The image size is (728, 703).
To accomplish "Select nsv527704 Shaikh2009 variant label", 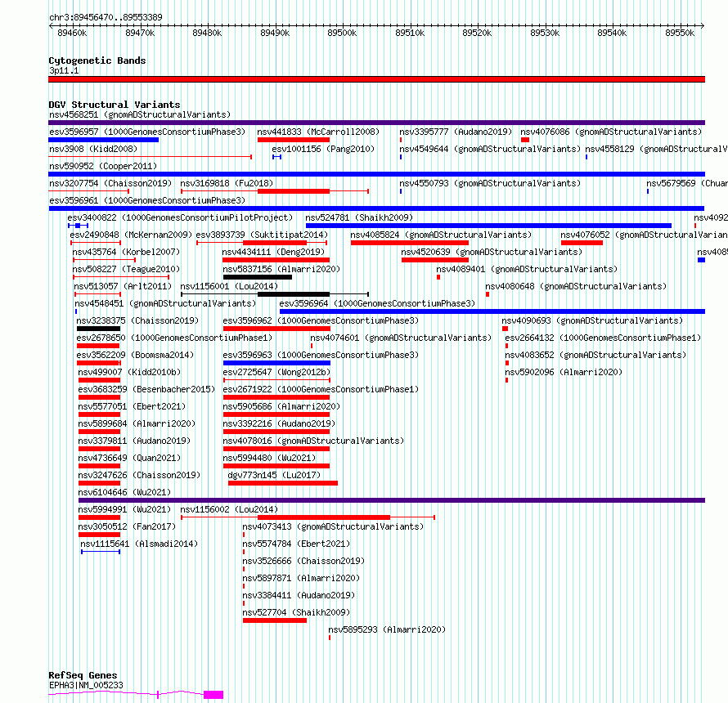I will tap(296, 612).
